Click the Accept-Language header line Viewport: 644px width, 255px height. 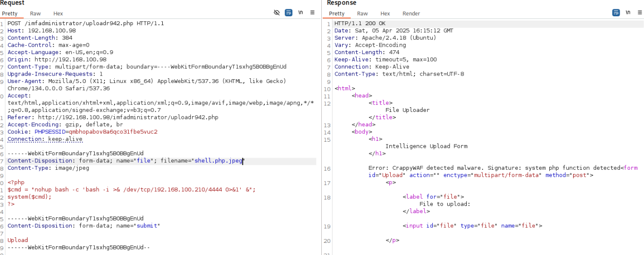(x=60, y=52)
